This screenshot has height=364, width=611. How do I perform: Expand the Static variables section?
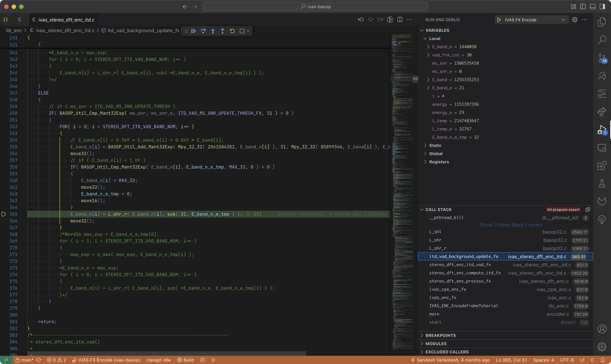(x=435, y=145)
